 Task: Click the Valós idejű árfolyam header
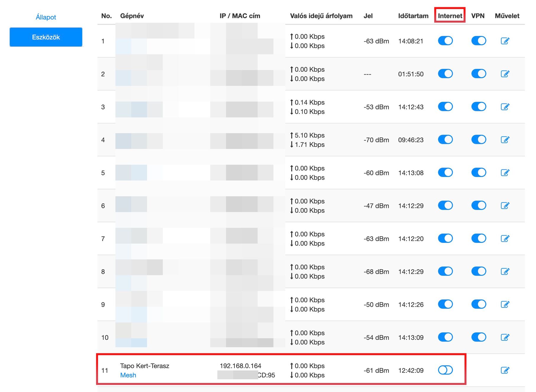321,16
